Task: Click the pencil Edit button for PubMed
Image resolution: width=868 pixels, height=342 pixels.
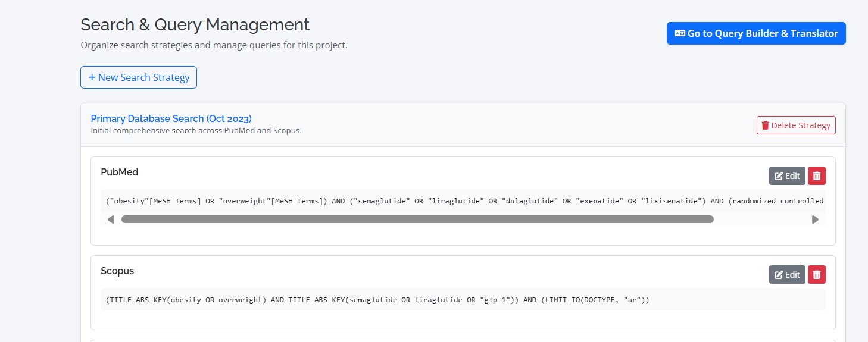Action: [x=786, y=176]
